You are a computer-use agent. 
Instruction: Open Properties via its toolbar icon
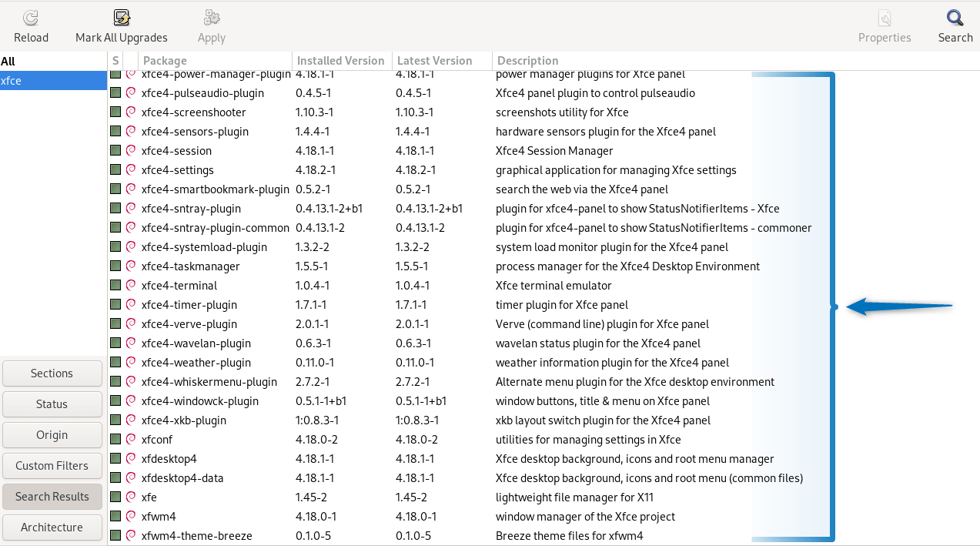click(884, 17)
